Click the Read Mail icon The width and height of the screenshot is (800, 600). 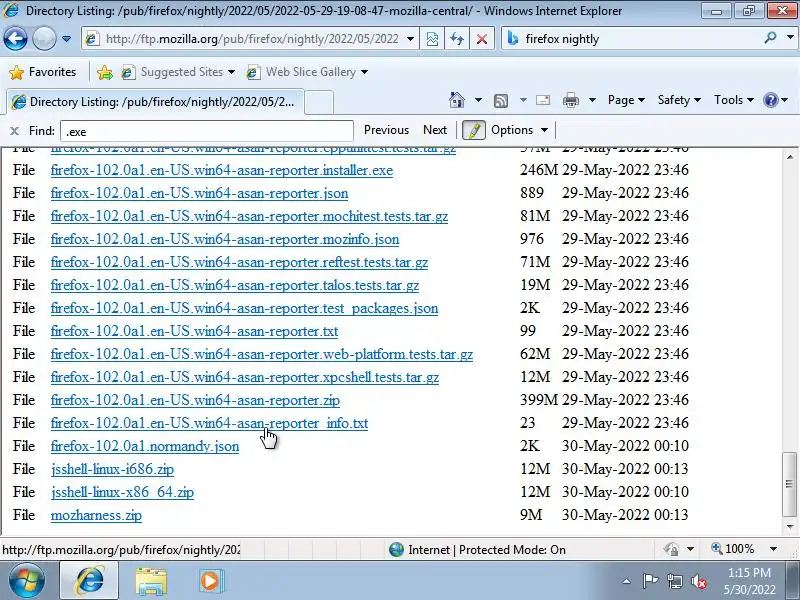(543, 100)
